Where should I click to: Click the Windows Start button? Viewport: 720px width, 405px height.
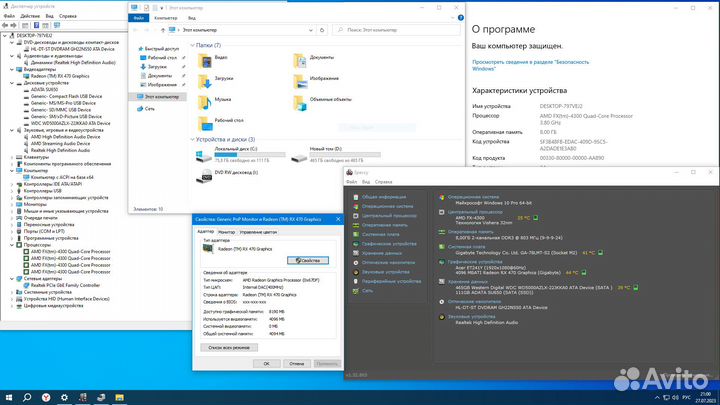(9, 397)
